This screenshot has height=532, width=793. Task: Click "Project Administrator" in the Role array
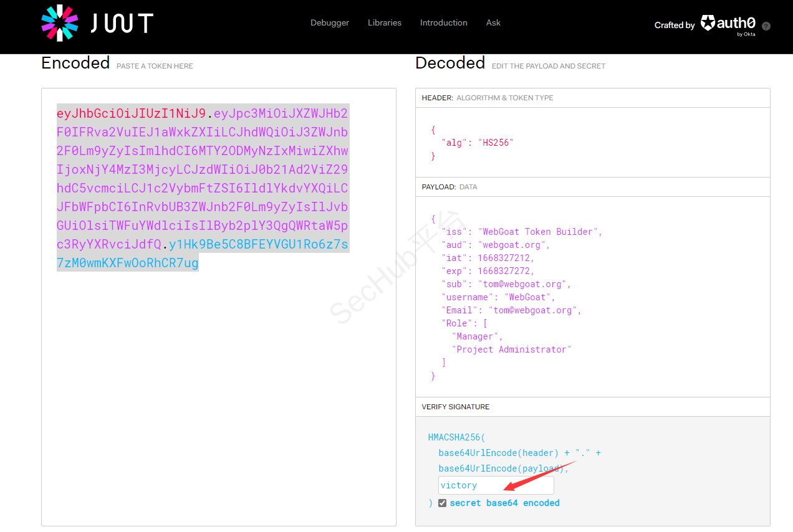tap(511, 349)
